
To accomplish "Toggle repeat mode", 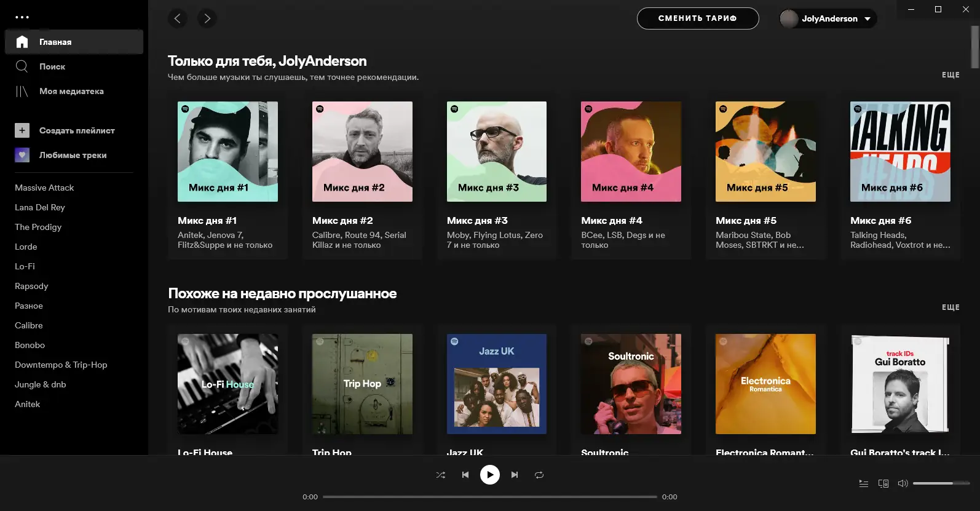I will tap(539, 475).
